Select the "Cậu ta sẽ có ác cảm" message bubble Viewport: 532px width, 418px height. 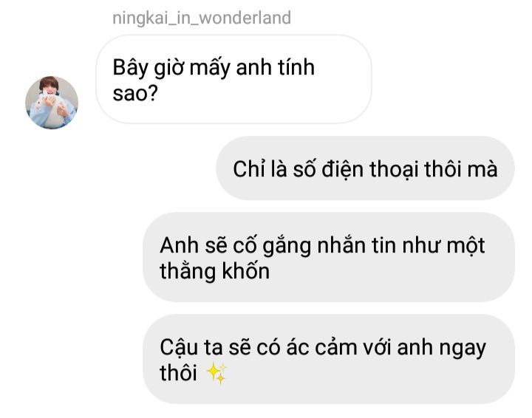click(328, 359)
